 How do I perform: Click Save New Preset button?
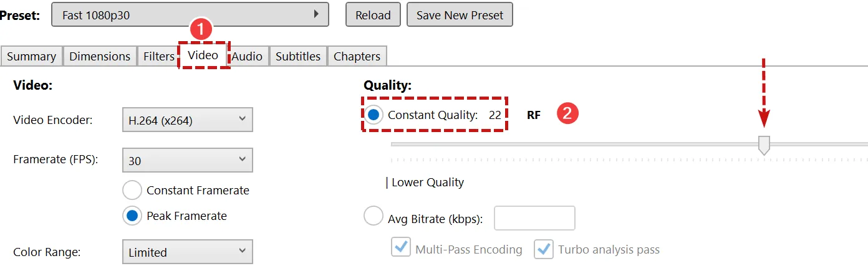pos(460,15)
